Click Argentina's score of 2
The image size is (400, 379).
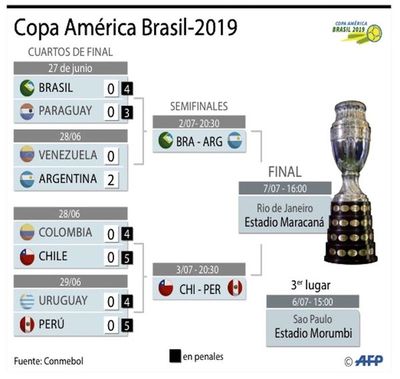pyautogui.click(x=111, y=180)
